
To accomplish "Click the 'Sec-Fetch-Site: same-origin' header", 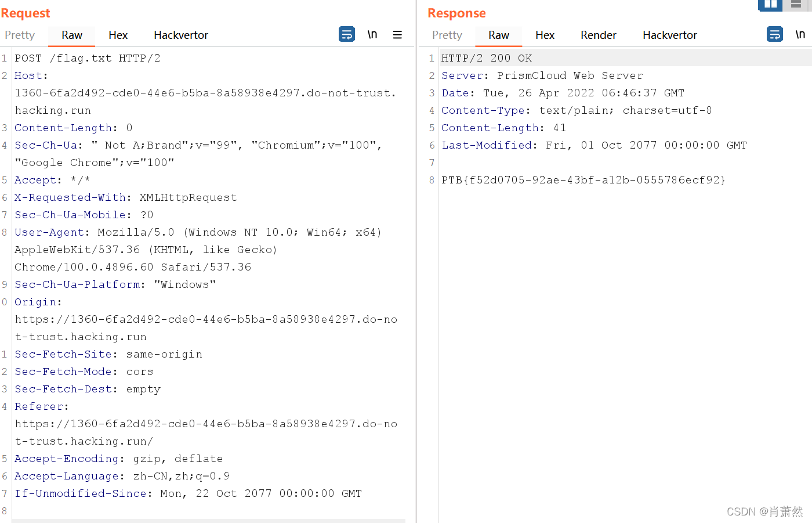I will coord(108,354).
